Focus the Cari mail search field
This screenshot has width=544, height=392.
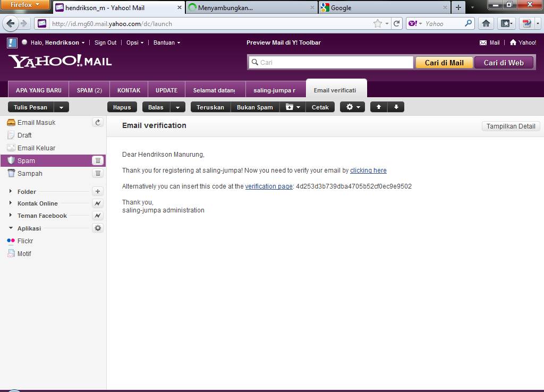(x=331, y=63)
